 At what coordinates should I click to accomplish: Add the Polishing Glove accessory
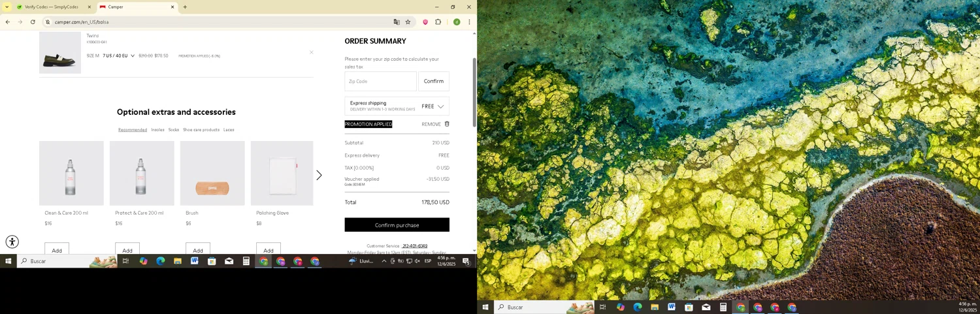(269, 249)
